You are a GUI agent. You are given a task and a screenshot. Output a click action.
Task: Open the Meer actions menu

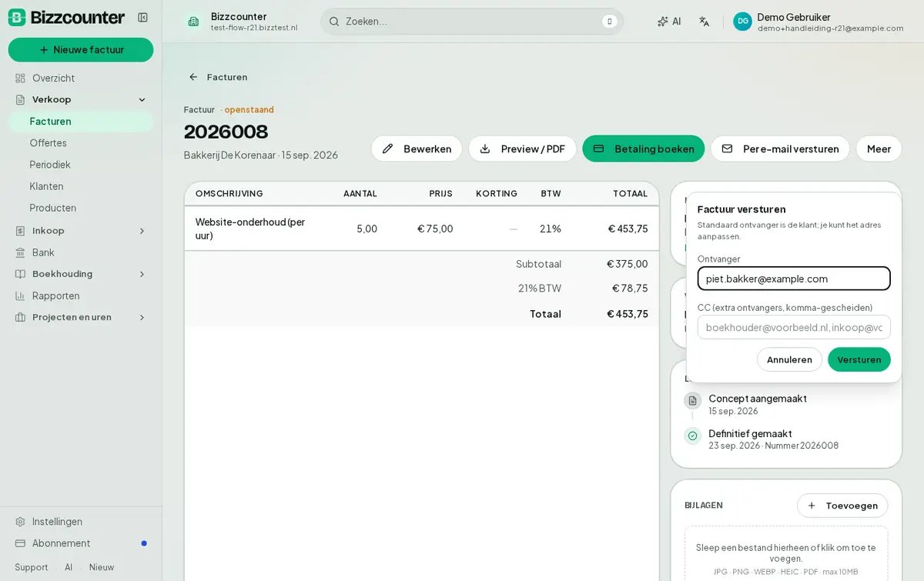tap(879, 149)
